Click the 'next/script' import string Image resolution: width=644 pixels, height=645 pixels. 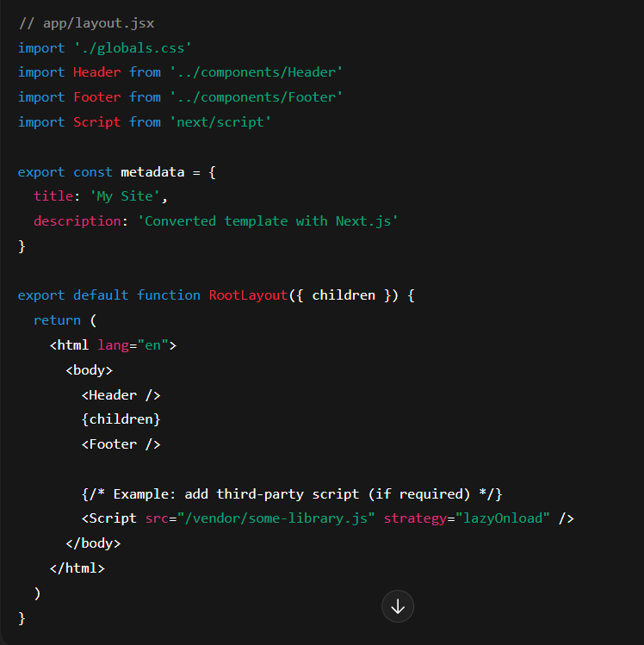(220, 121)
